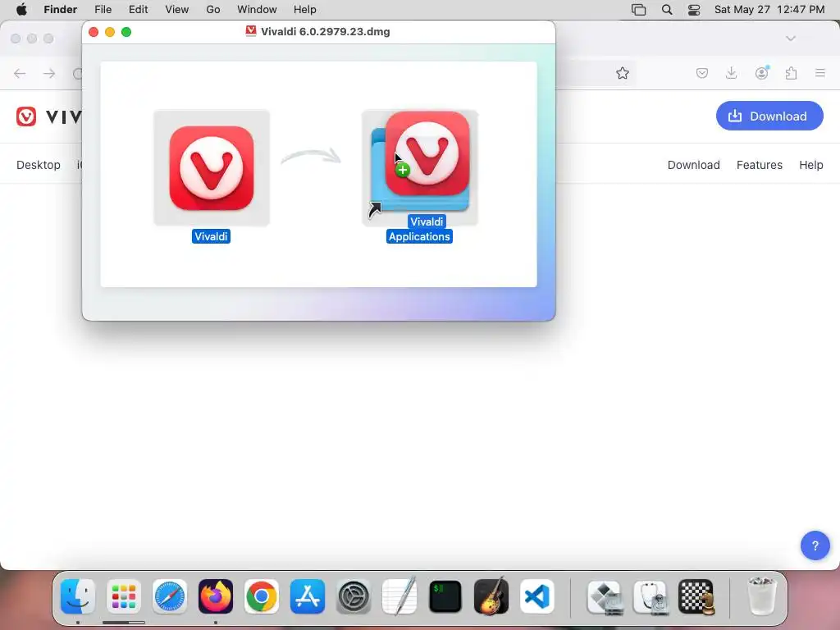Open the Finder menu in the menu bar
Image resolution: width=840 pixels, height=630 pixels.
coord(60,10)
